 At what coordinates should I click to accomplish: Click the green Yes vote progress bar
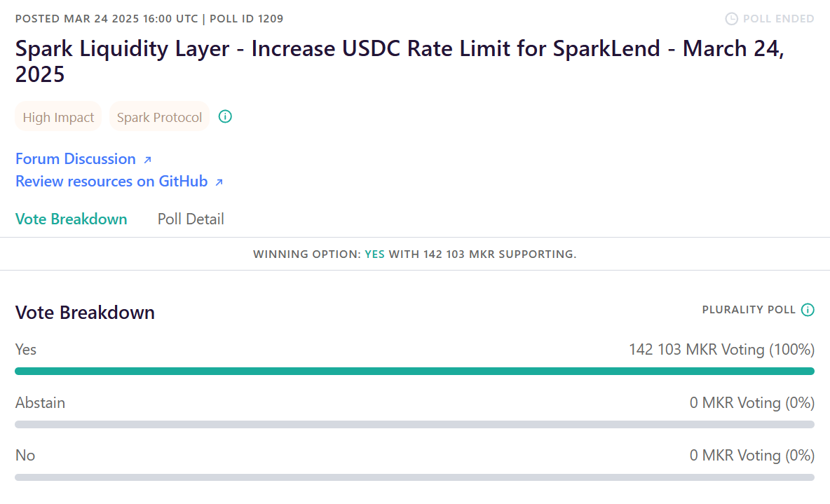click(x=414, y=371)
